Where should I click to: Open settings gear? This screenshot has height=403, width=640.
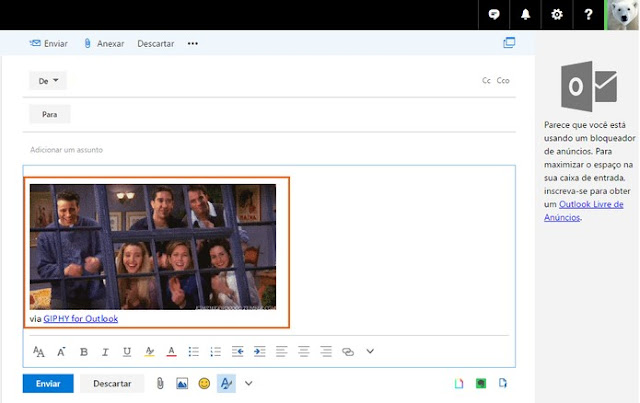[557, 15]
